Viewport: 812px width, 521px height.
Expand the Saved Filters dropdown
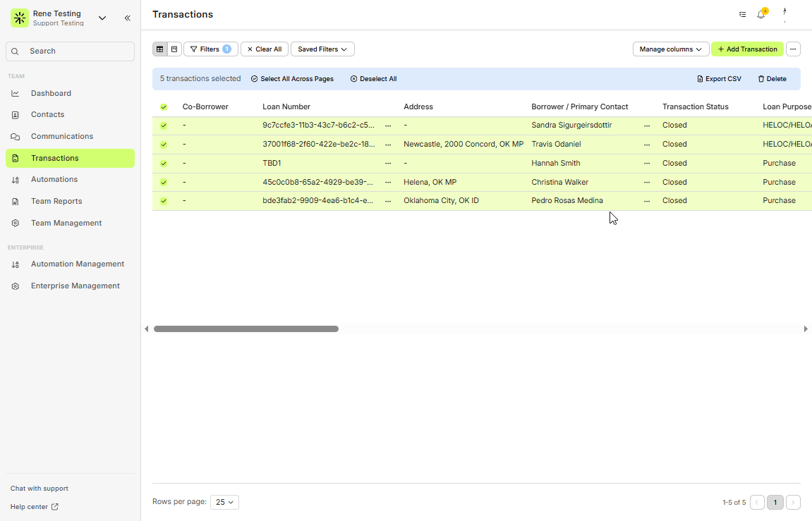point(322,49)
